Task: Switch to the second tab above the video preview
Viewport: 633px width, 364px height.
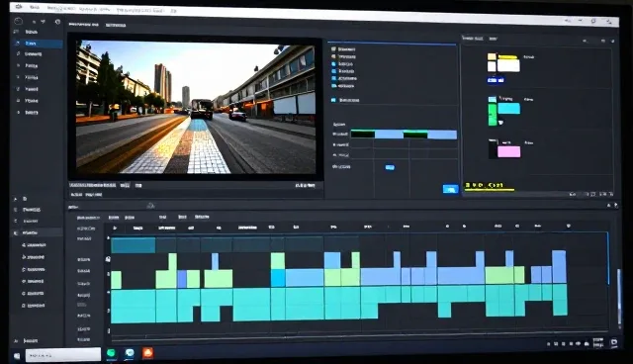Action: 116,25
